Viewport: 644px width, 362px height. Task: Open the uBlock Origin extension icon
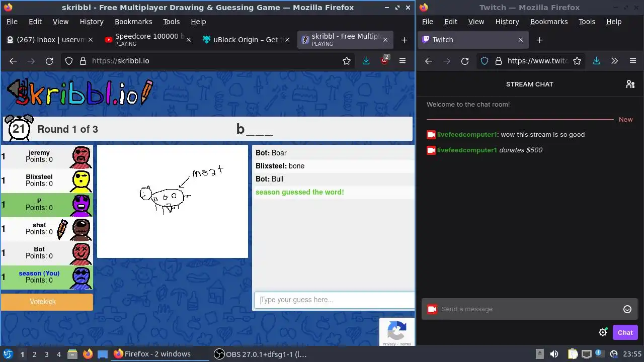click(385, 60)
